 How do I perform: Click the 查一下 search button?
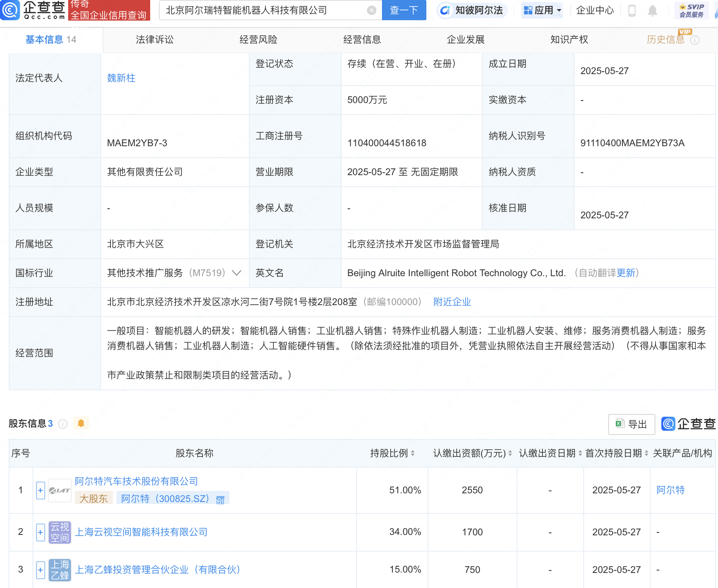[404, 10]
